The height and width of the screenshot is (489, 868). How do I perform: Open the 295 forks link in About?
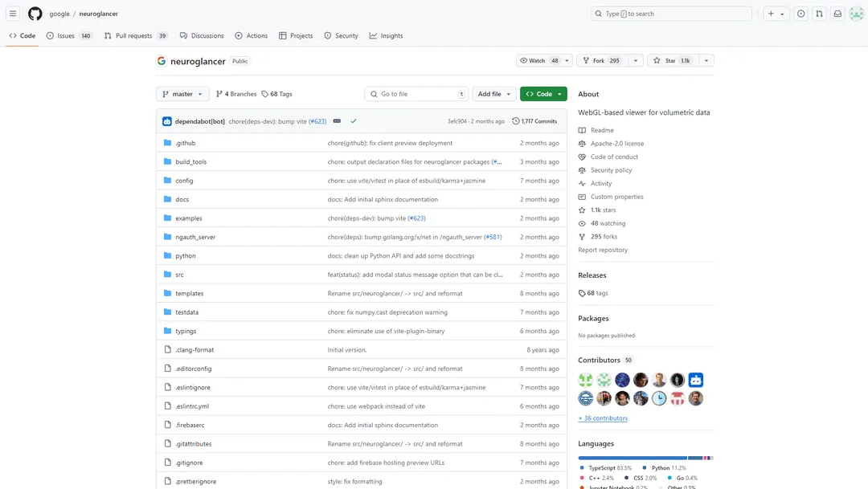(x=604, y=237)
